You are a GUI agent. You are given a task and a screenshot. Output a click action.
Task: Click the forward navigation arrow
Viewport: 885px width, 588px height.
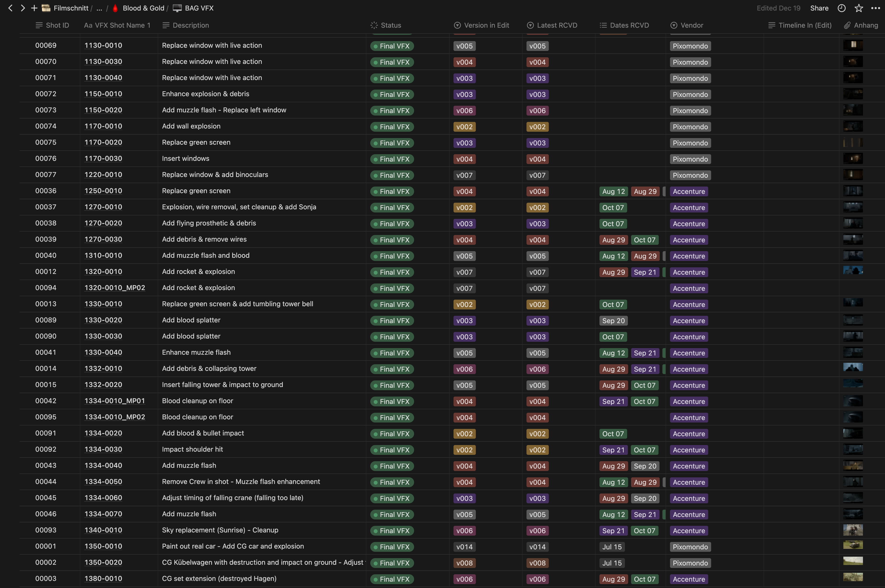pyautogui.click(x=23, y=8)
